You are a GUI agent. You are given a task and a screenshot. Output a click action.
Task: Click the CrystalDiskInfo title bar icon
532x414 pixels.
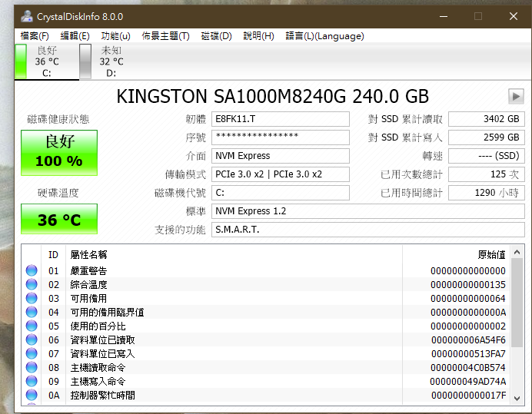[x=26, y=16]
